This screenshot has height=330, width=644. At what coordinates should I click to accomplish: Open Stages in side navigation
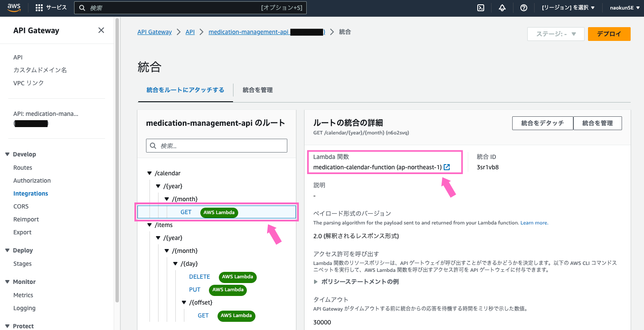pyautogui.click(x=22, y=264)
